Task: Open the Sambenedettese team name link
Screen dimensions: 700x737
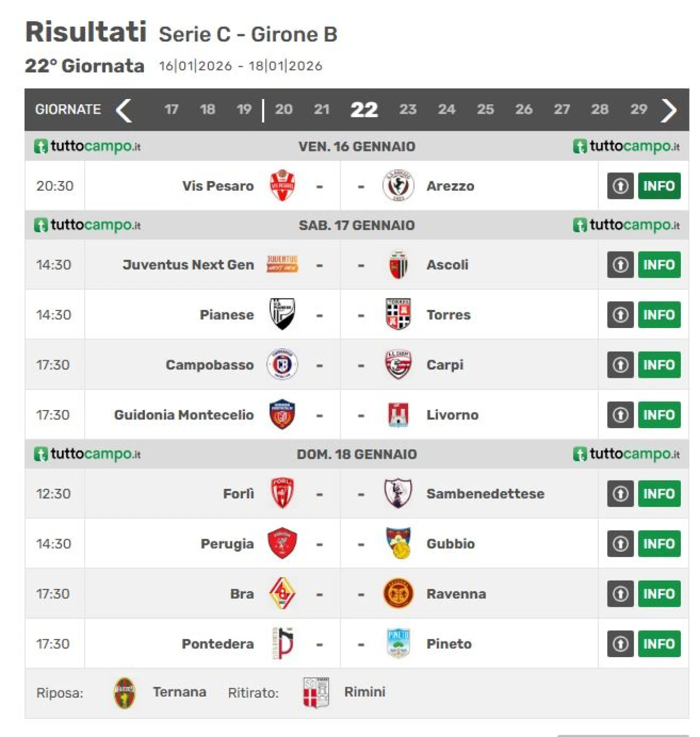Action: [x=485, y=494]
